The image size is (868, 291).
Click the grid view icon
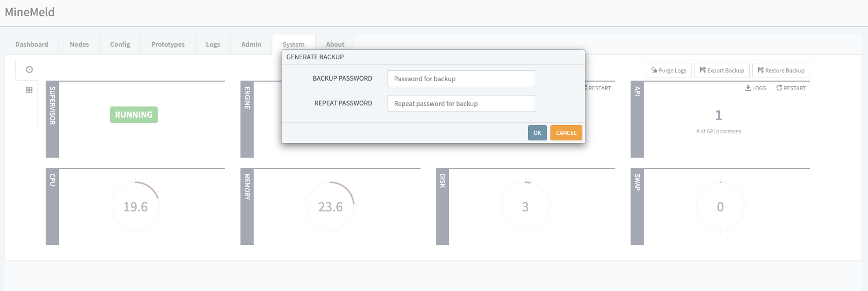coord(29,90)
